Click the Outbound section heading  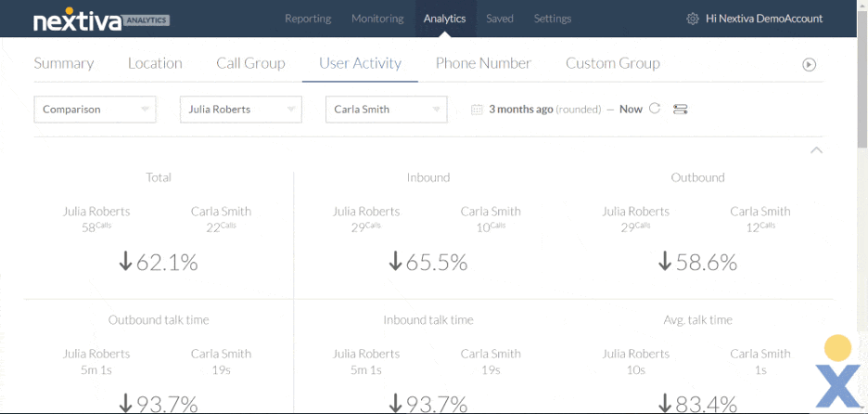697,177
